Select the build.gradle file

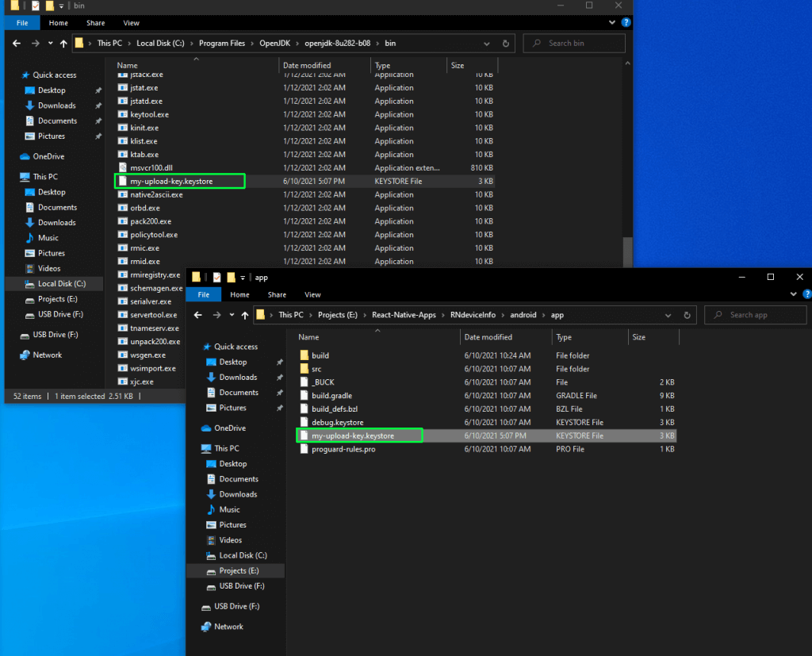point(331,395)
